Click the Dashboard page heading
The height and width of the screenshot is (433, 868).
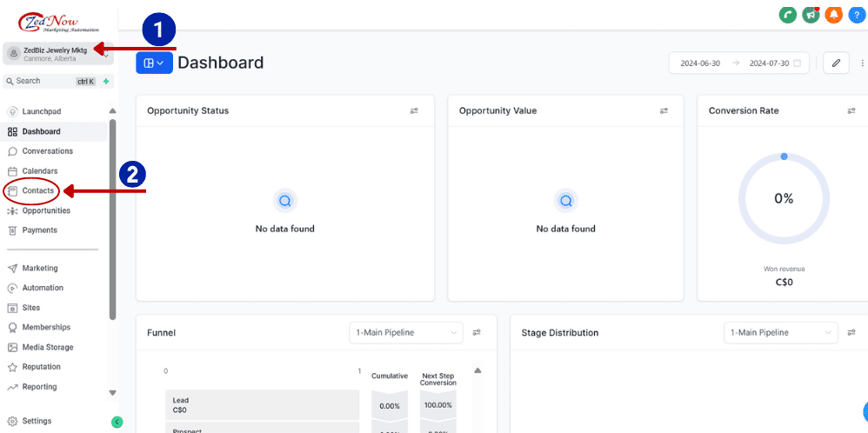221,63
